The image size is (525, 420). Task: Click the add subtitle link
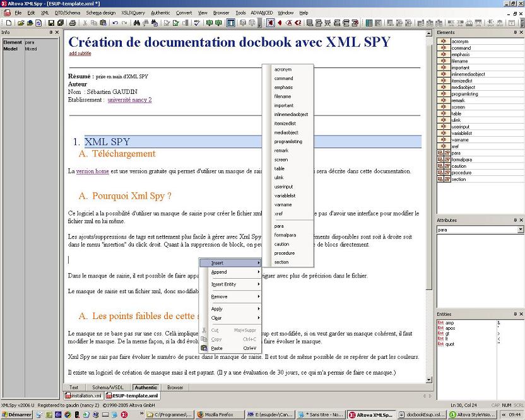tap(80, 54)
